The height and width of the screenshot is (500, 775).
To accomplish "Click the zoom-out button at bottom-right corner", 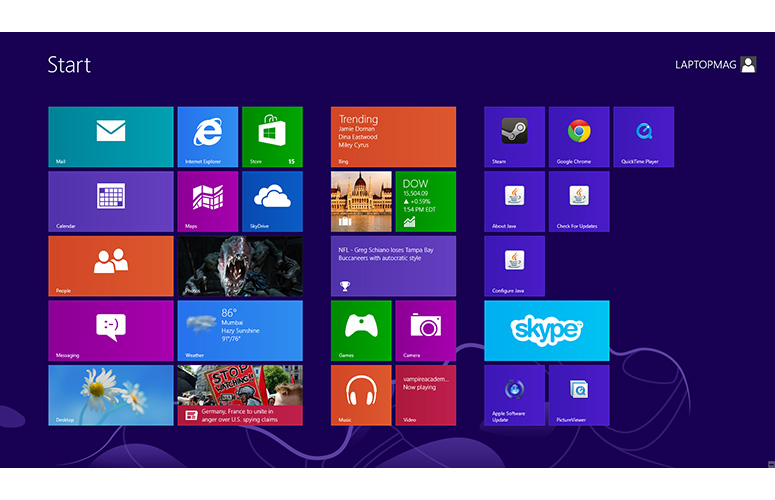I will [x=771, y=464].
